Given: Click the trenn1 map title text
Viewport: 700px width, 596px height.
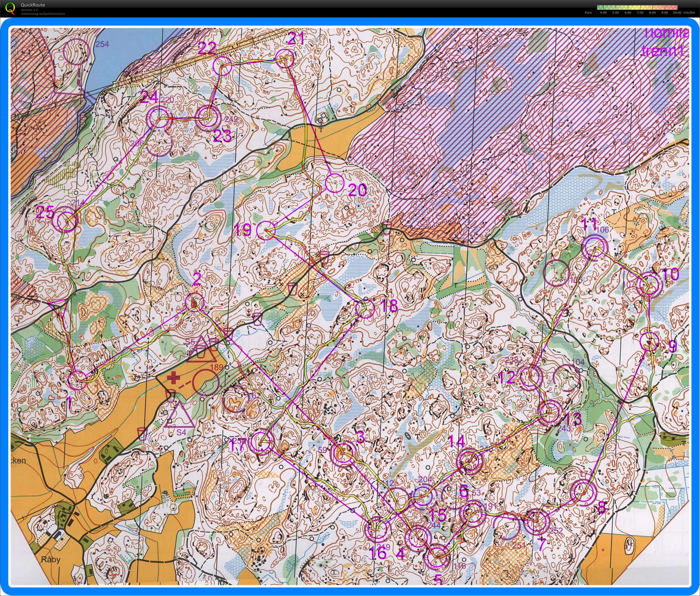Looking at the screenshot, I should pos(663,51).
